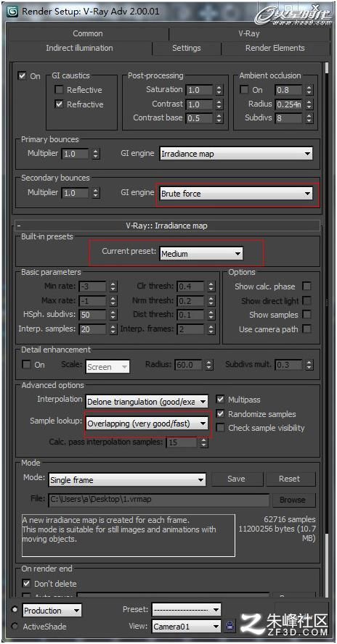Image resolution: width=337 pixels, height=644 pixels.
Task: Adjust HSph. subdivs spinner arrows
Action: [x=113, y=315]
